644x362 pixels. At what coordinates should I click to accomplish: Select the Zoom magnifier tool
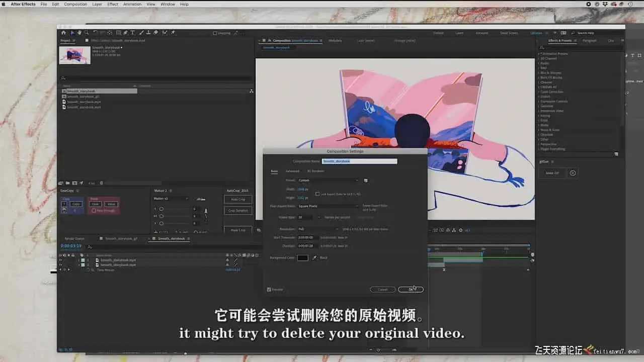86,33
